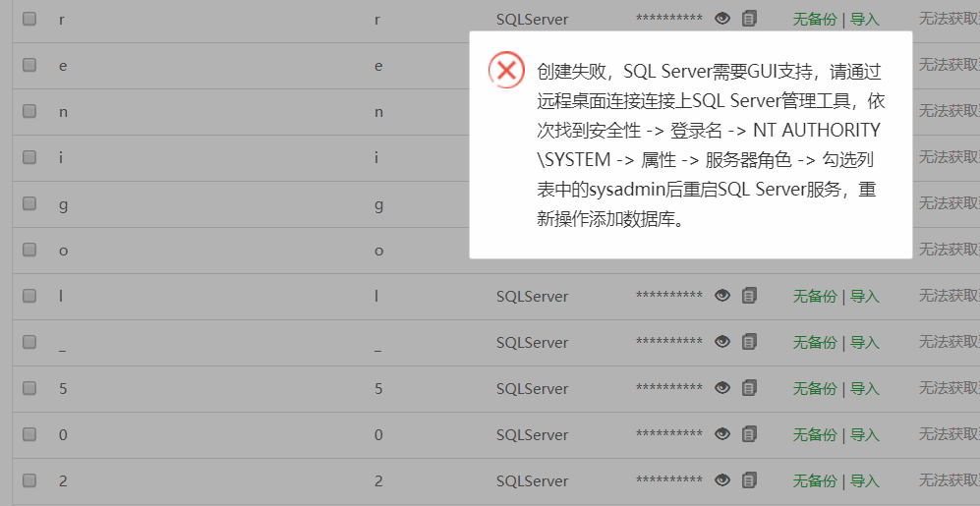Click the 无备份 link in row 2

(x=815, y=481)
